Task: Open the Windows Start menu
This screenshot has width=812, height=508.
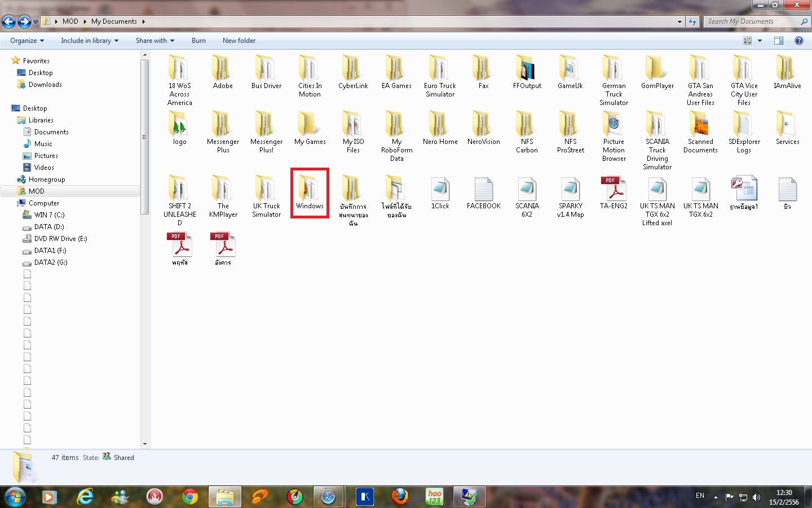Action: (15, 497)
